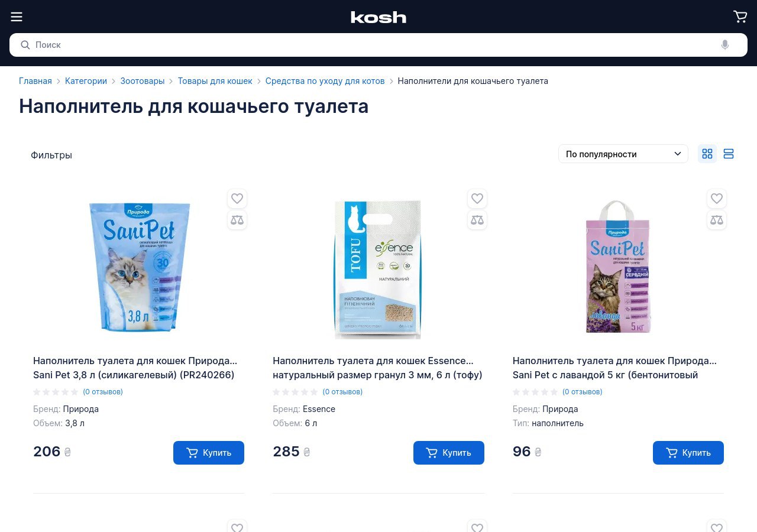Compare the Sani Pet lavender litter

[x=717, y=220]
